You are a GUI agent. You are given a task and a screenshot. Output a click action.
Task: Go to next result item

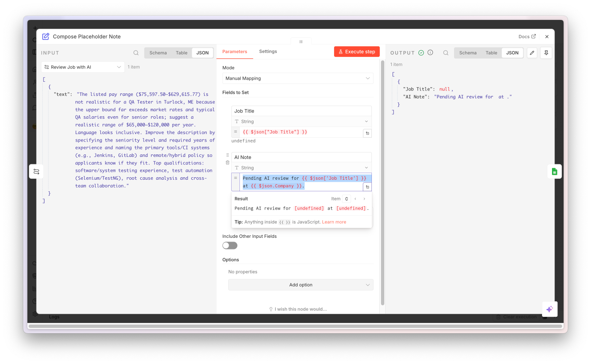click(x=364, y=199)
